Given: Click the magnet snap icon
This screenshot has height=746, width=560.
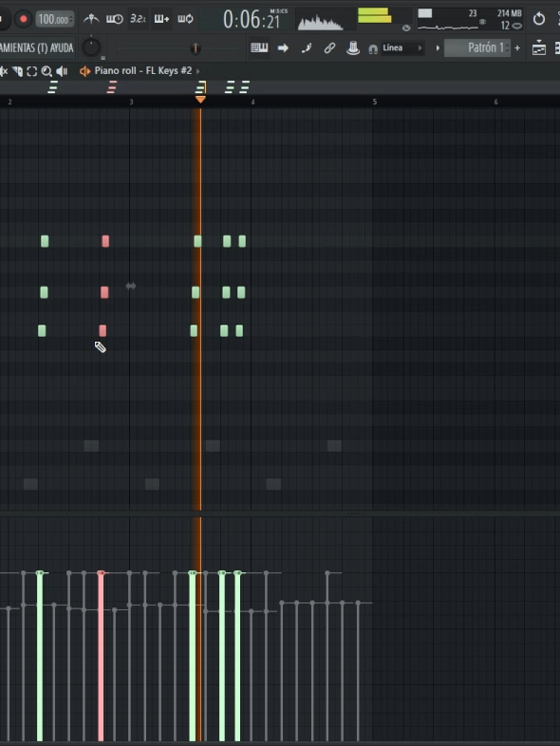Looking at the screenshot, I should point(373,49).
